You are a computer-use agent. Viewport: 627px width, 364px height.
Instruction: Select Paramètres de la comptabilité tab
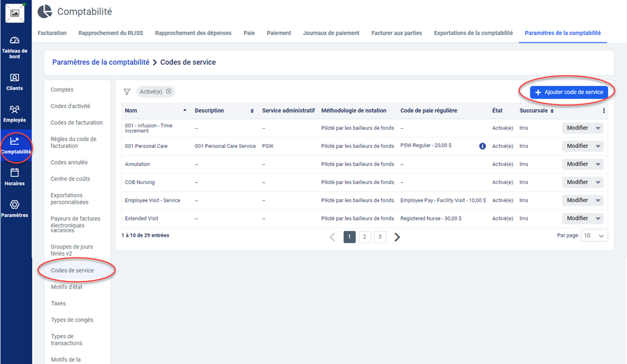coord(563,33)
